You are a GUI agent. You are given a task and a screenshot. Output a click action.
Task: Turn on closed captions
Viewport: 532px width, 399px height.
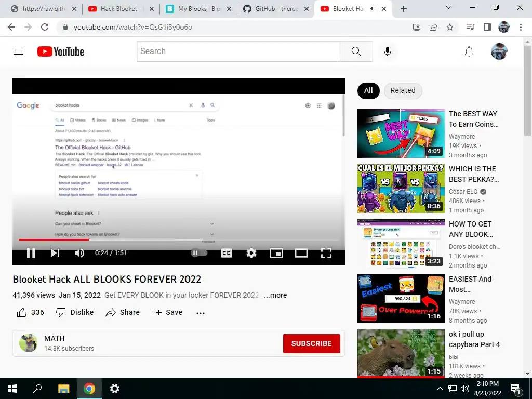point(227,253)
